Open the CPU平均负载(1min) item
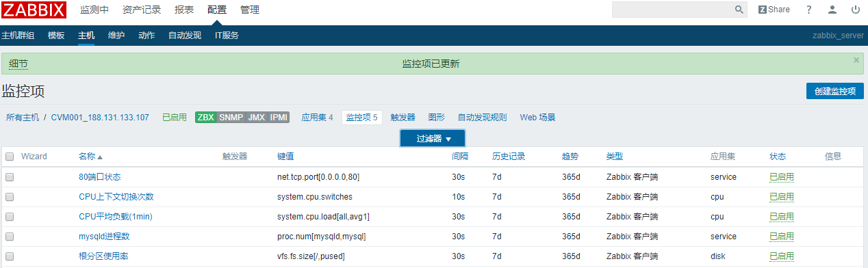This screenshot has height=268, width=868. [116, 217]
